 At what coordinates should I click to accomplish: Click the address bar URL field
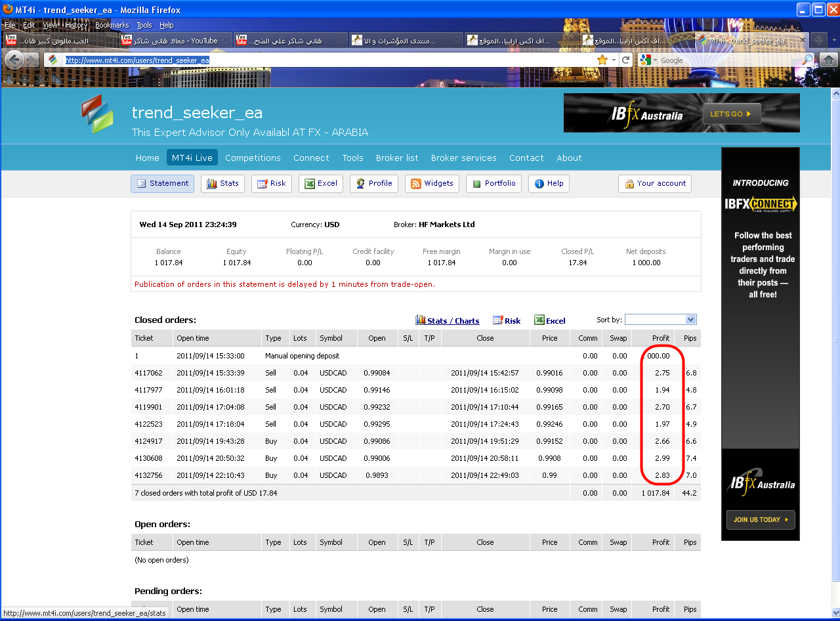click(x=328, y=60)
